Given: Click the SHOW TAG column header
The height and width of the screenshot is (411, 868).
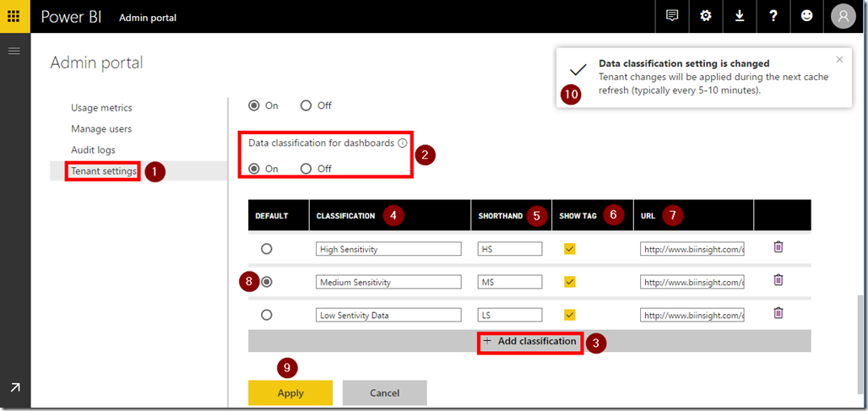Looking at the screenshot, I should click(578, 216).
